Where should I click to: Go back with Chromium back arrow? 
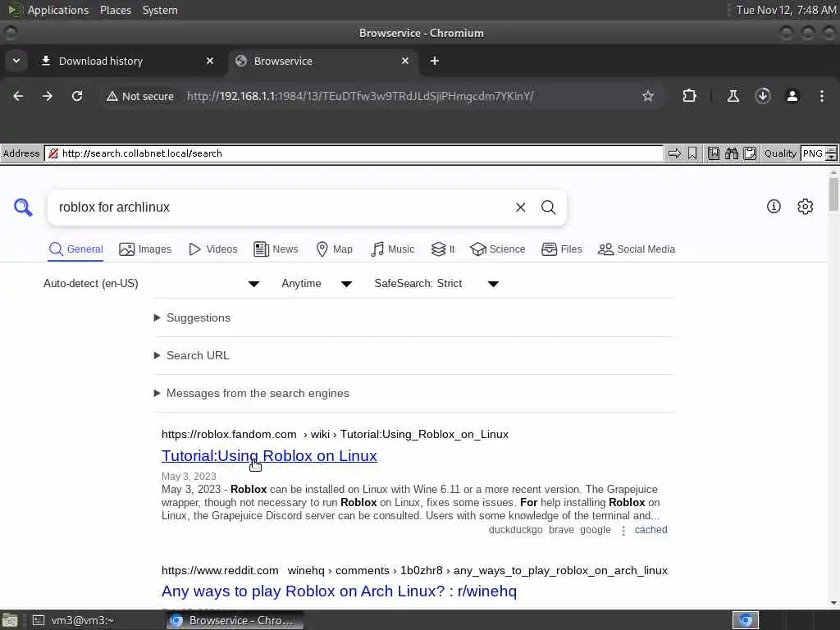point(18,96)
